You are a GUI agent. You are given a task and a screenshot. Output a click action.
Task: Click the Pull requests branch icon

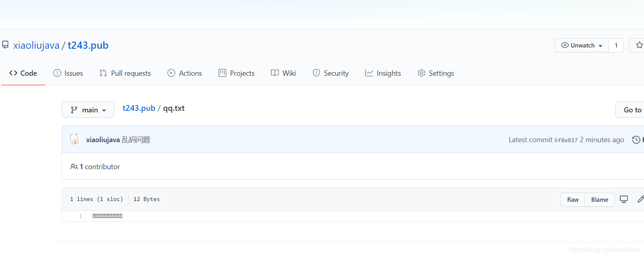pos(103,73)
